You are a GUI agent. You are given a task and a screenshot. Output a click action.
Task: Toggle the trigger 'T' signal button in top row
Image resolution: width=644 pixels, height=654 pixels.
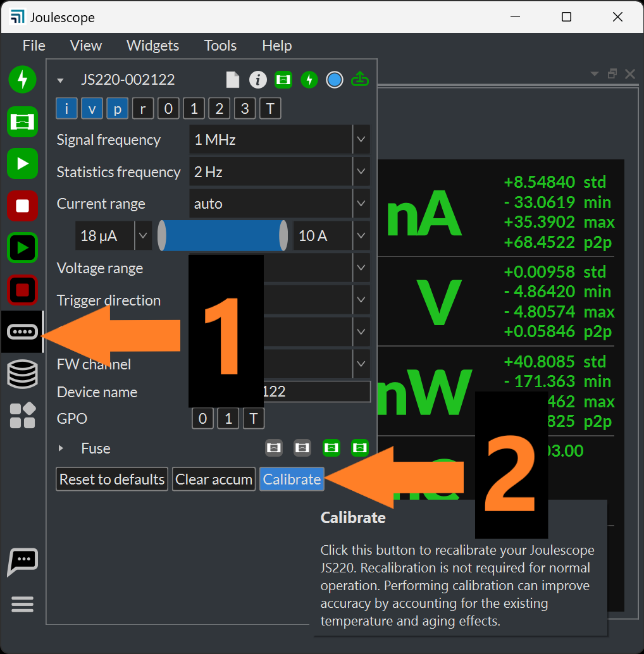click(x=270, y=109)
